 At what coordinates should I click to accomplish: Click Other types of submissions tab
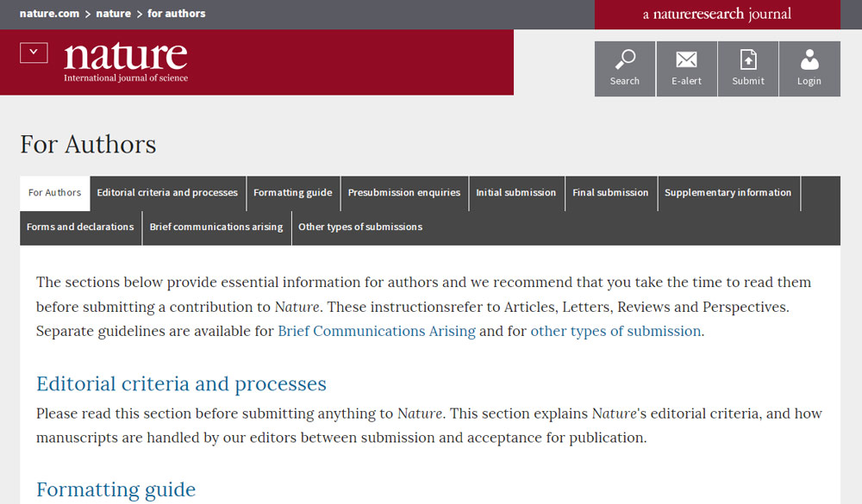click(360, 227)
